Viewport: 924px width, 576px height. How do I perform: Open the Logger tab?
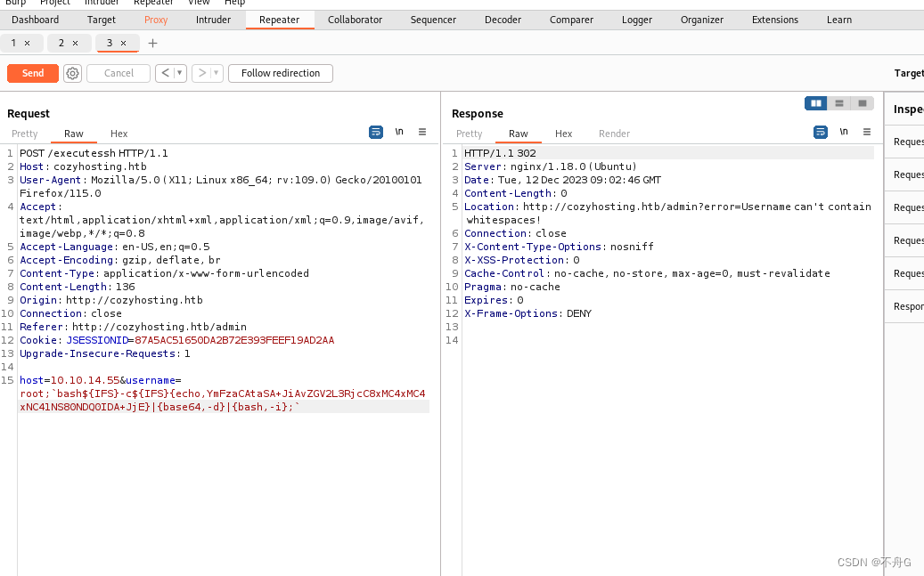pos(637,20)
